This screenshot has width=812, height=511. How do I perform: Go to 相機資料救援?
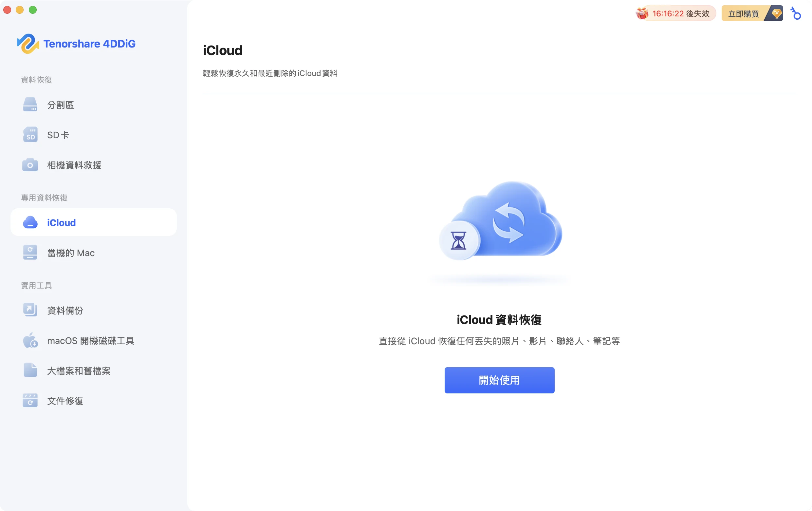coord(94,165)
